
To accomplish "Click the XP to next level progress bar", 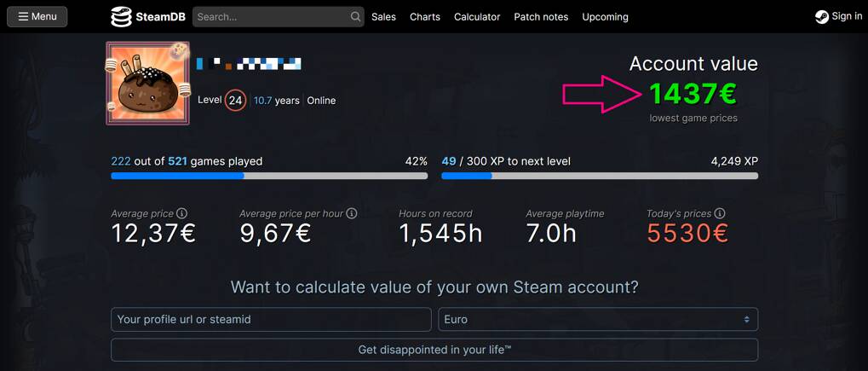I will (x=600, y=176).
